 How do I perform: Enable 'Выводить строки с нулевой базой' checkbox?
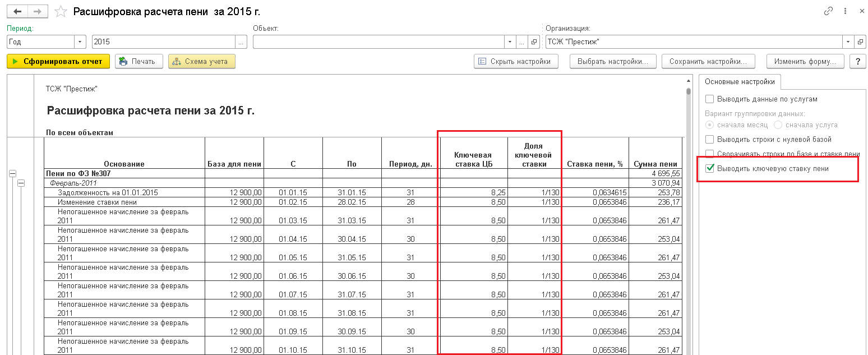(x=710, y=139)
